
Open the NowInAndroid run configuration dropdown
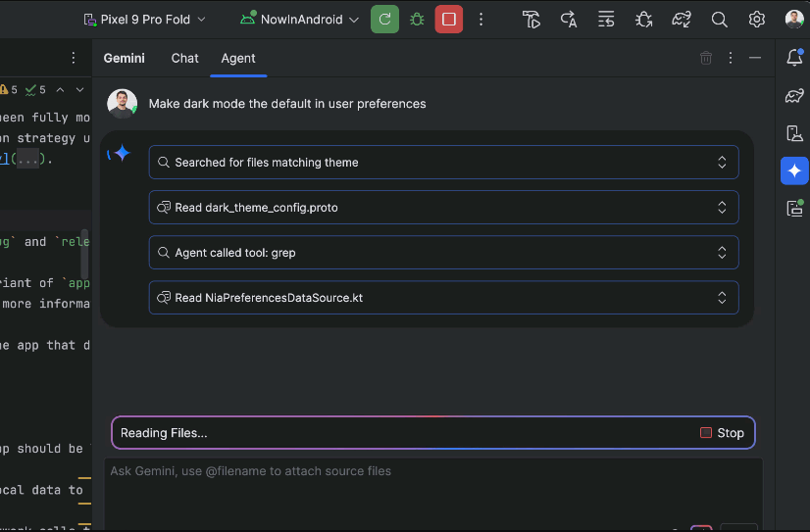click(x=300, y=20)
